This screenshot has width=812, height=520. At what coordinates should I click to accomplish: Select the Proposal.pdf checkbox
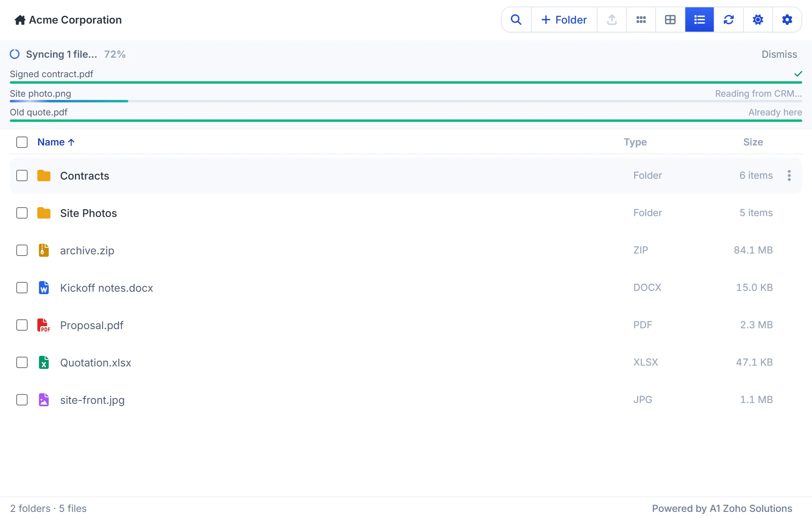coord(22,325)
